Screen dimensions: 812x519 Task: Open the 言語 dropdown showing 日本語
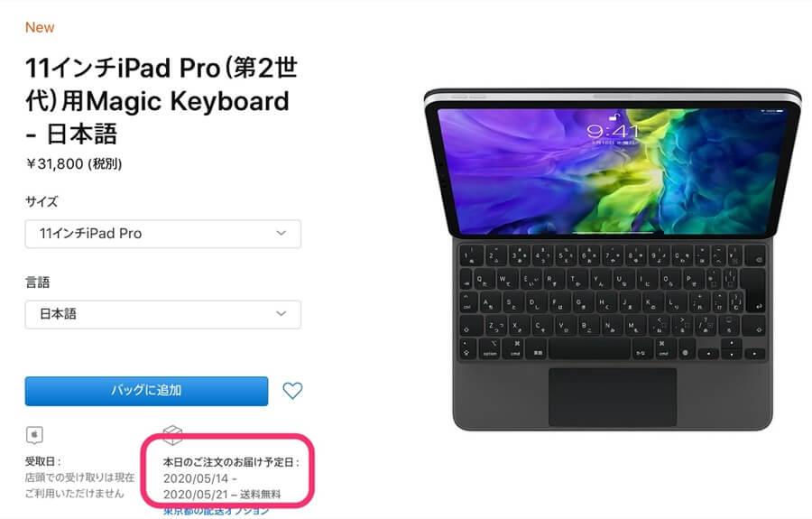[x=163, y=314]
